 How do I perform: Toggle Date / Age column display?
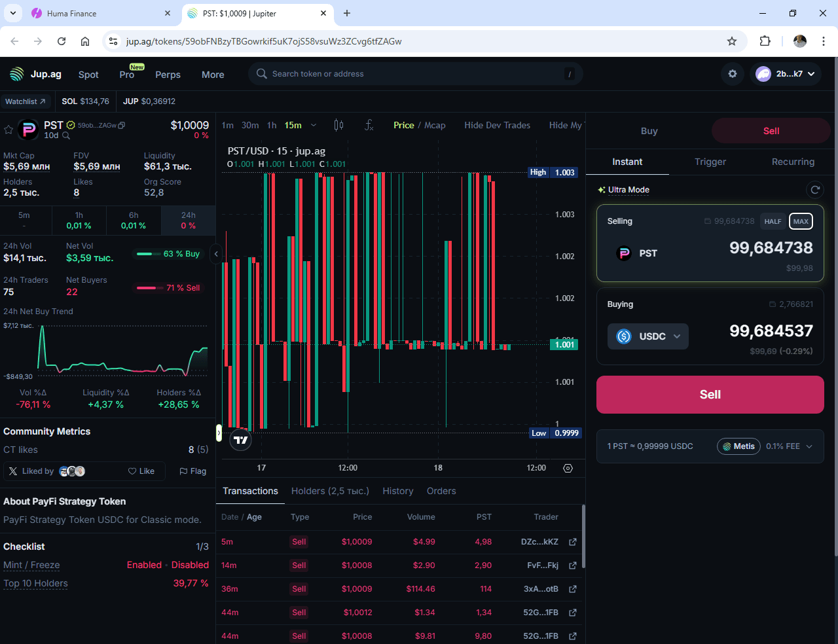(242, 517)
